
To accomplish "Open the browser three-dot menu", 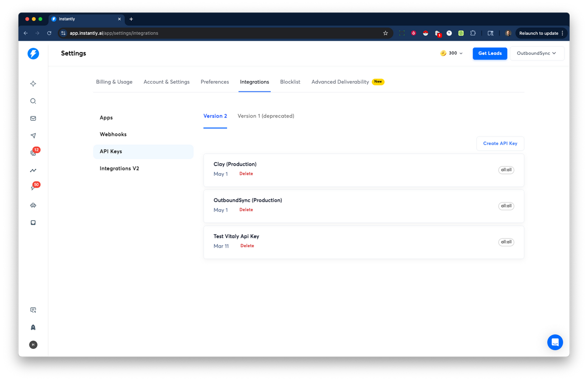I will tap(563, 33).
